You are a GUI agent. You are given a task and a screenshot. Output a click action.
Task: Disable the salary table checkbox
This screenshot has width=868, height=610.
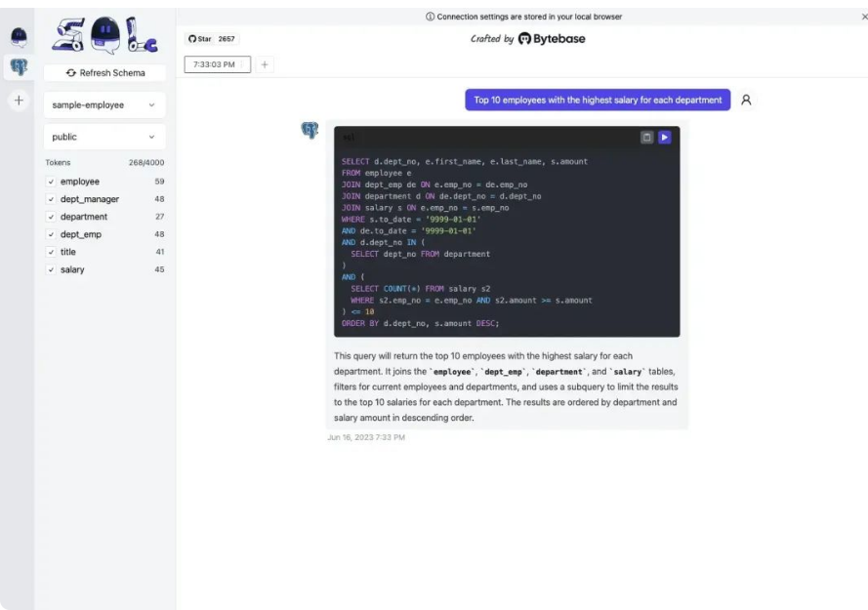[53, 269]
